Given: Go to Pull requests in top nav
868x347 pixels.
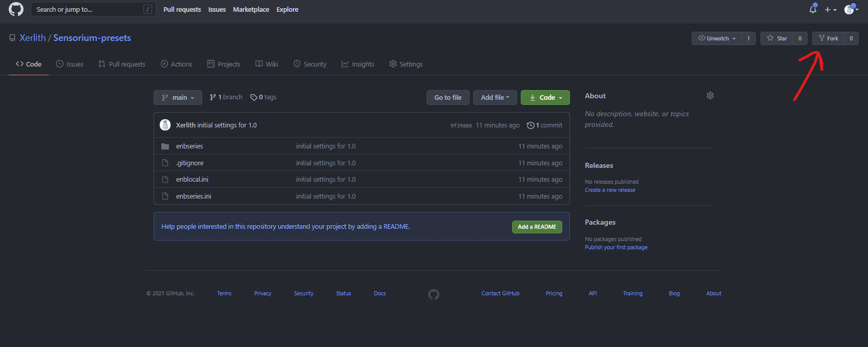Looking at the screenshot, I should [x=182, y=10].
